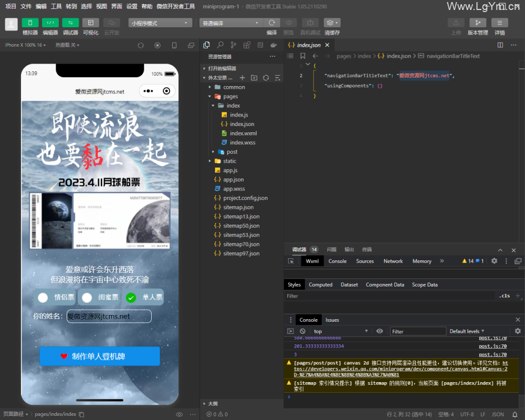Toggle the .cls element classes button
Screen dimensions: 525x420
505,296
